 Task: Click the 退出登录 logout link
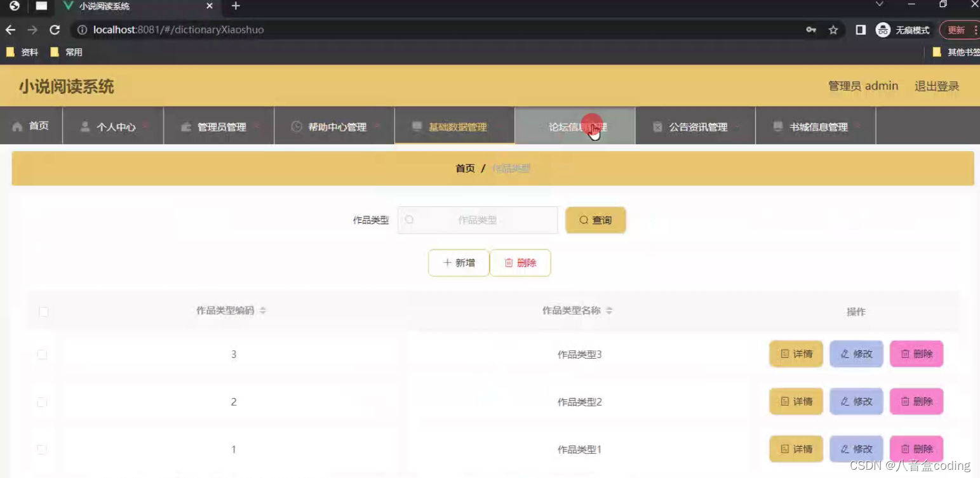(x=937, y=86)
